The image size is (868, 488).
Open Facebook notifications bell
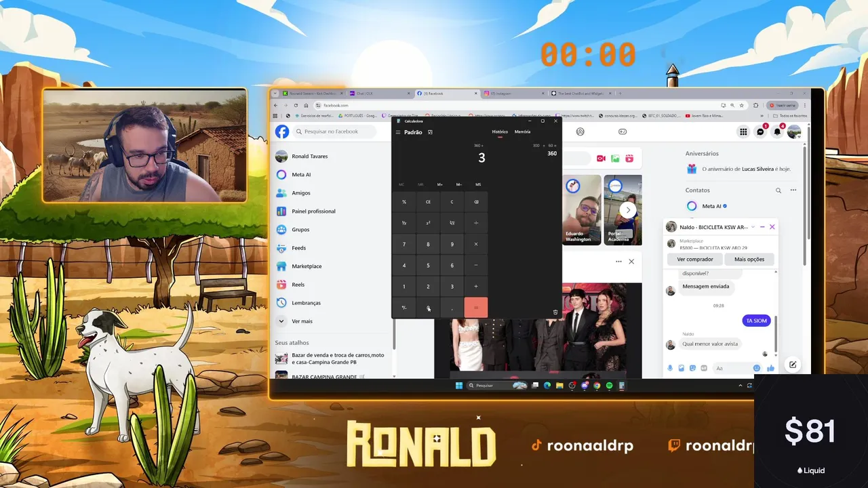coord(777,131)
